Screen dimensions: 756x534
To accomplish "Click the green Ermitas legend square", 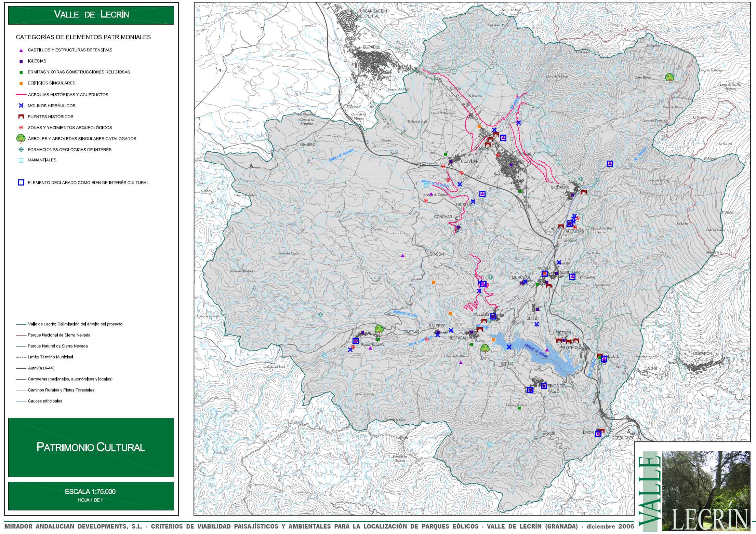I will (x=21, y=72).
